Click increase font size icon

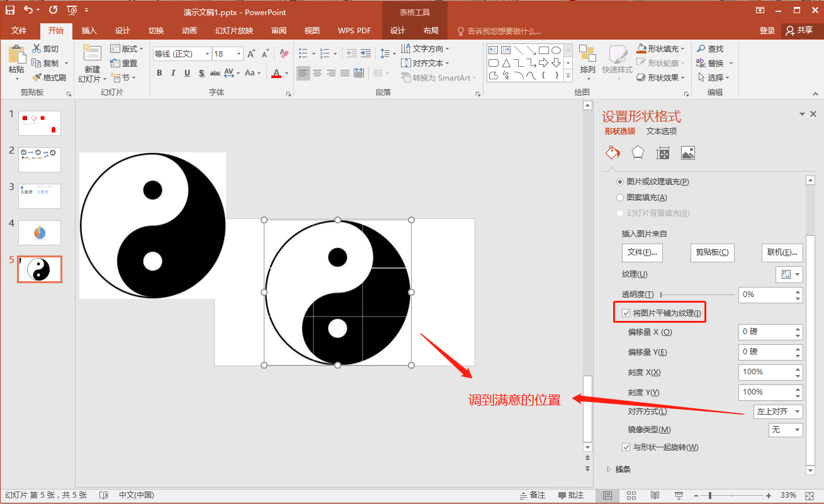(x=251, y=54)
